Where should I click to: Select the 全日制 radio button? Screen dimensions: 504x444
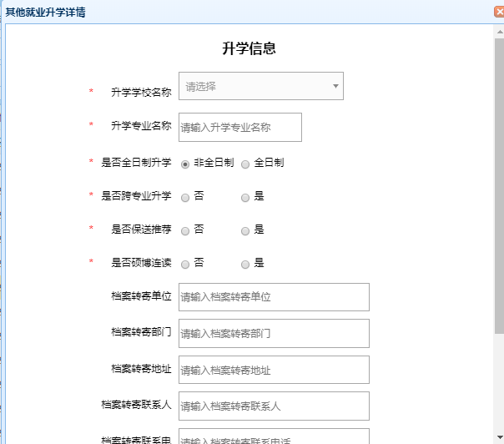245,164
